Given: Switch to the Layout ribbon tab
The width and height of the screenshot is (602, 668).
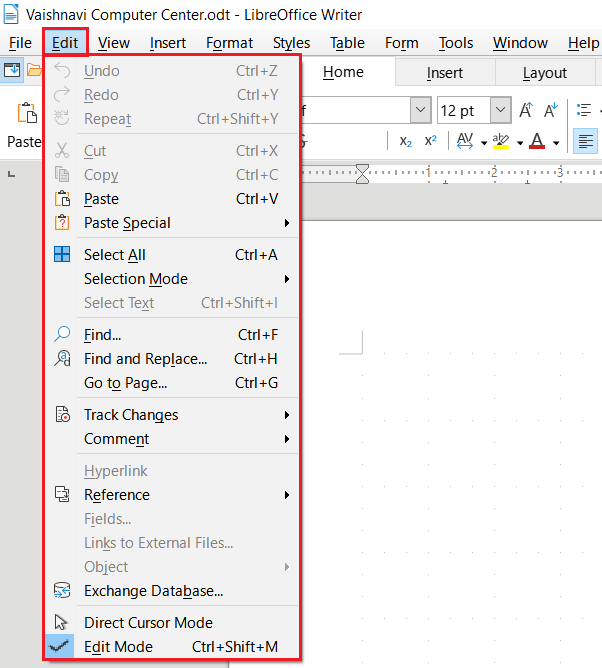Looking at the screenshot, I should (545, 72).
